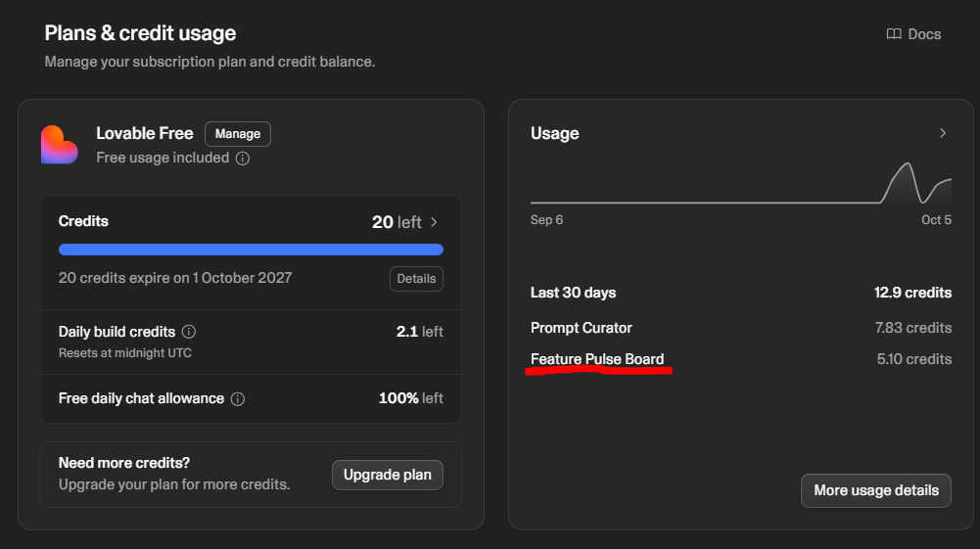
Task: Select Prompt Curator project row
Action: (740, 328)
